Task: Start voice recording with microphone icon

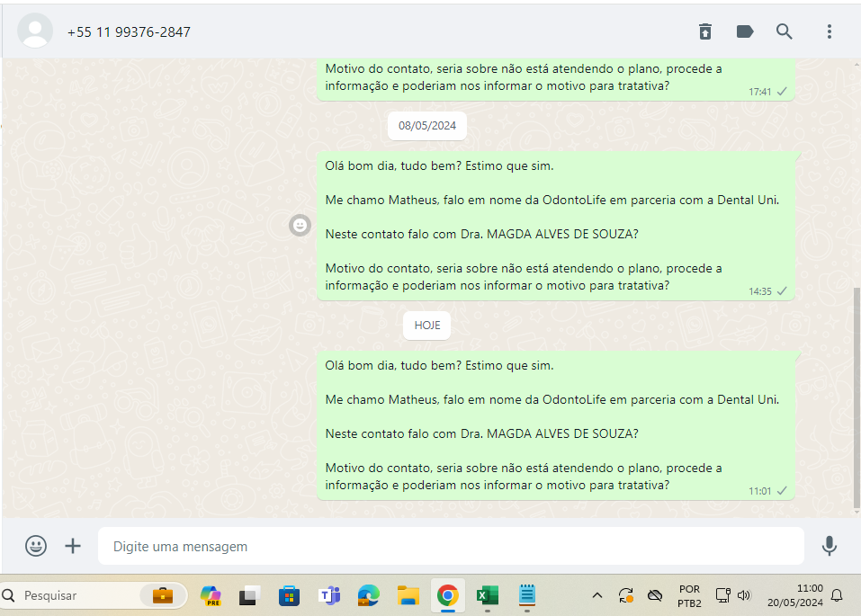Action: point(830,546)
